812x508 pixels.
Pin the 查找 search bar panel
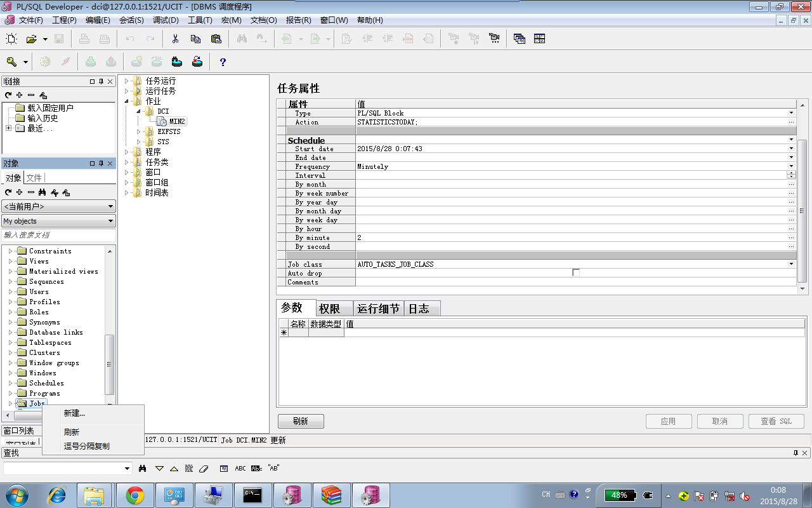coord(796,453)
